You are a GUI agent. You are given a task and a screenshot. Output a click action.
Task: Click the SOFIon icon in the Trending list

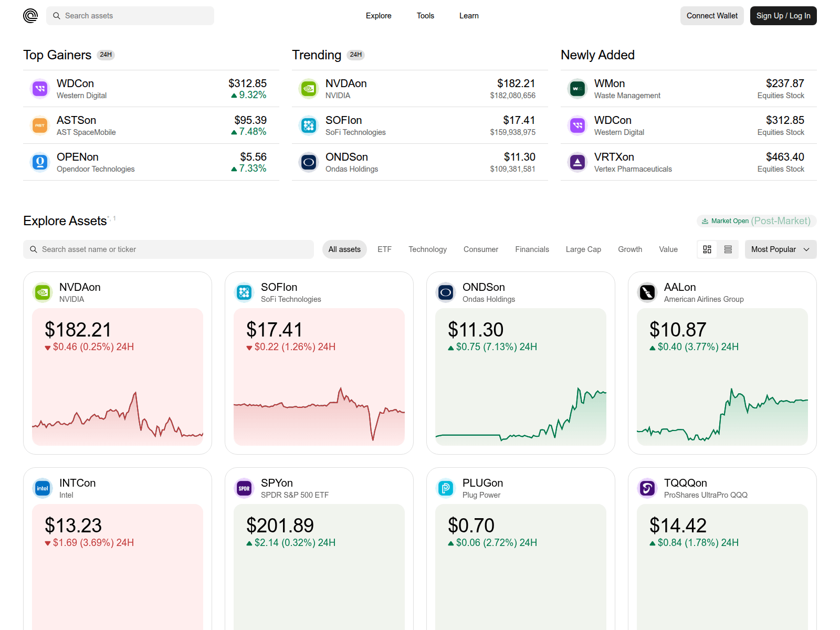(309, 125)
